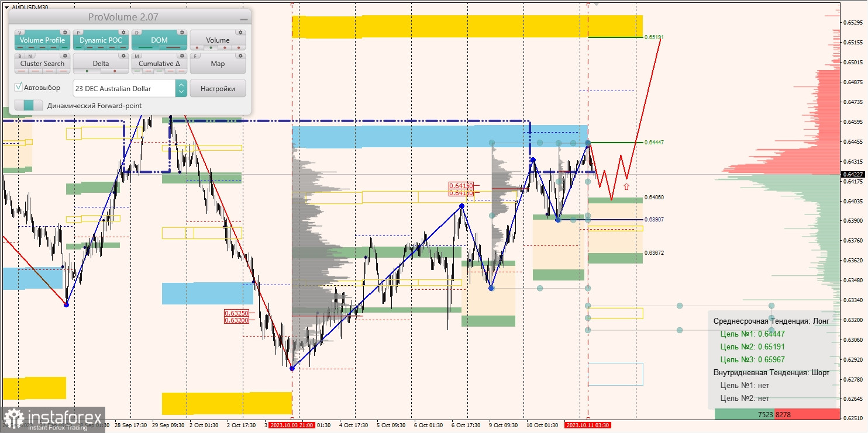Viewport: 868px width, 433px height.
Task: Click the 0.63200 red price tag
Action: (236, 320)
